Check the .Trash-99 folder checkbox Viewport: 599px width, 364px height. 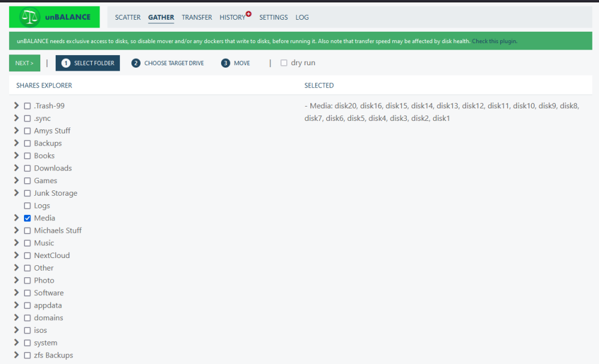coord(27,106)
